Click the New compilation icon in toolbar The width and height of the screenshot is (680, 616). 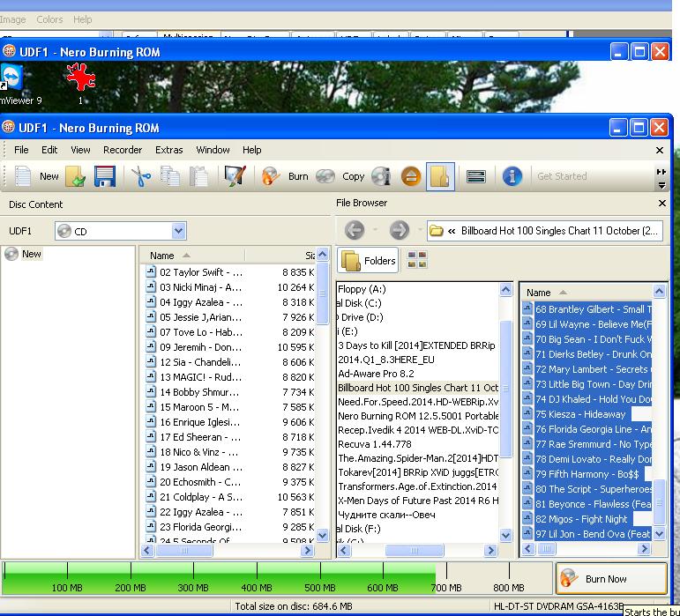click(24, 176)
